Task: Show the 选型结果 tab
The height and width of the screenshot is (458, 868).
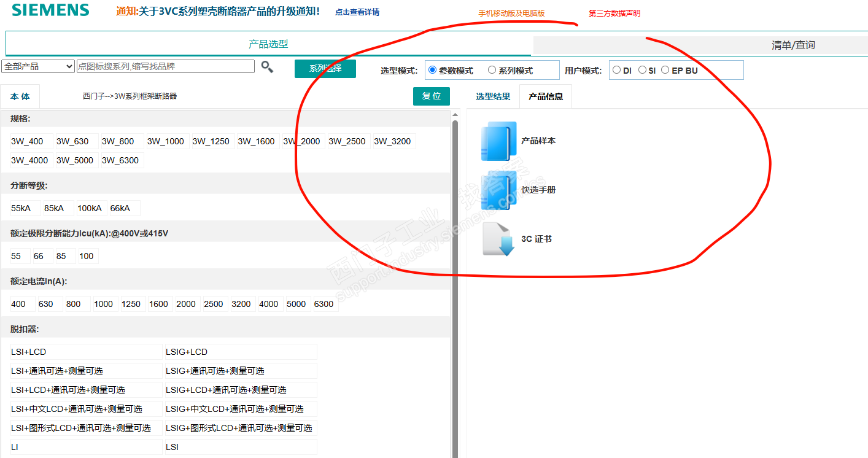Action: click(x=493, y=96)
